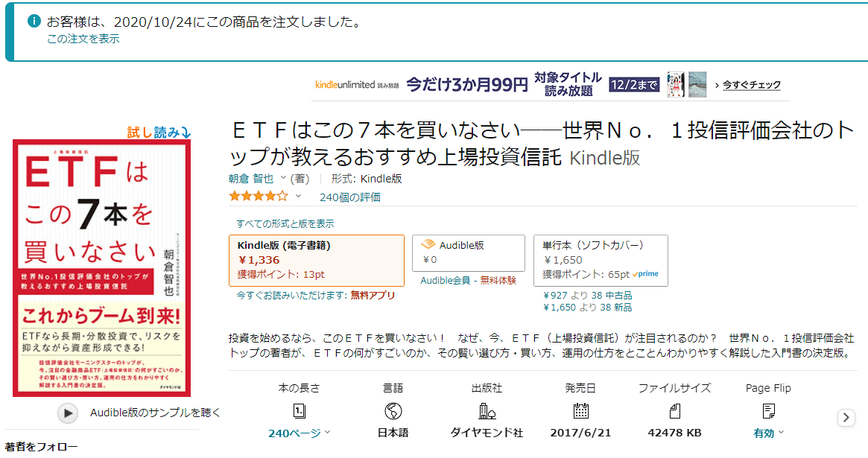Click the release date calendar icon
868x458 pixels.
click(580, 411)
